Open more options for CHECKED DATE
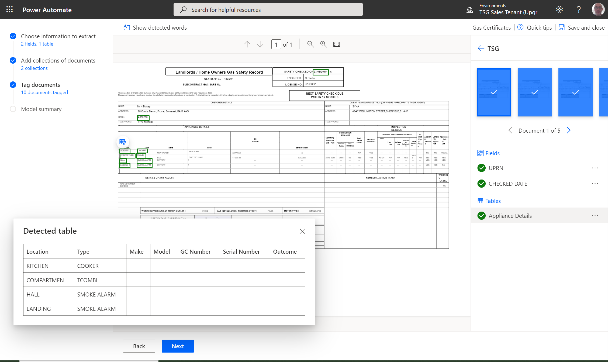The width and height of the screenshot is (608, 362). pyautogui.click(x=595, y=183)
